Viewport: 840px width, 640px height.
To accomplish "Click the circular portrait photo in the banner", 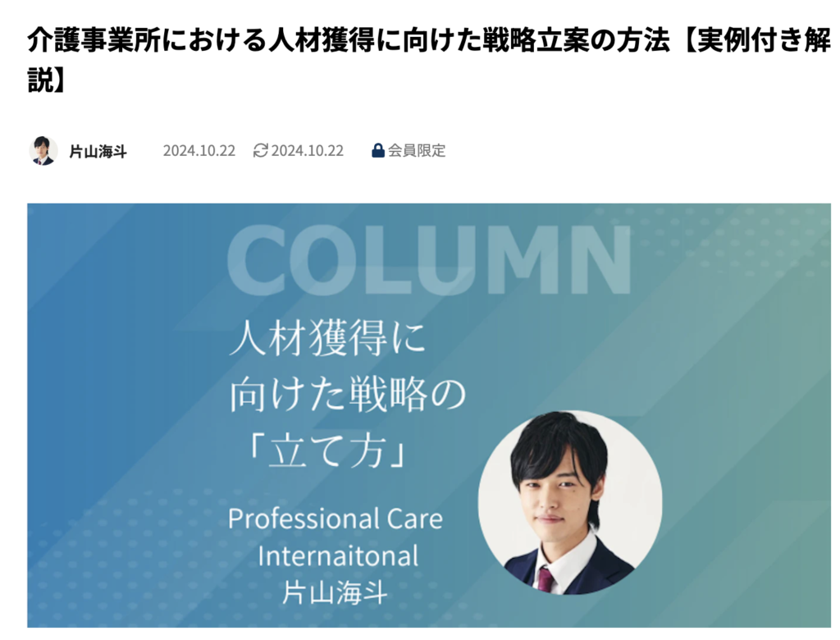I will pyautogui.click(x=569, y=503).
